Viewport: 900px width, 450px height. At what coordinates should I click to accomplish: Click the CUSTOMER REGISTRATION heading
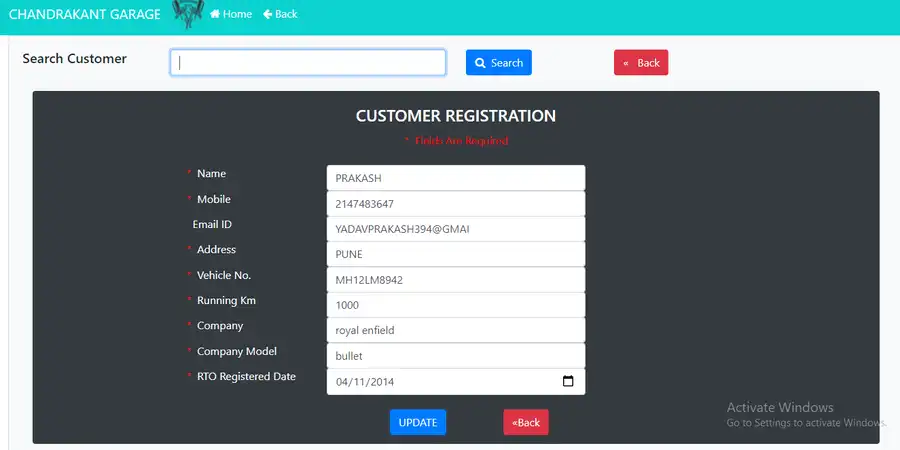click(x=455, y=116)
